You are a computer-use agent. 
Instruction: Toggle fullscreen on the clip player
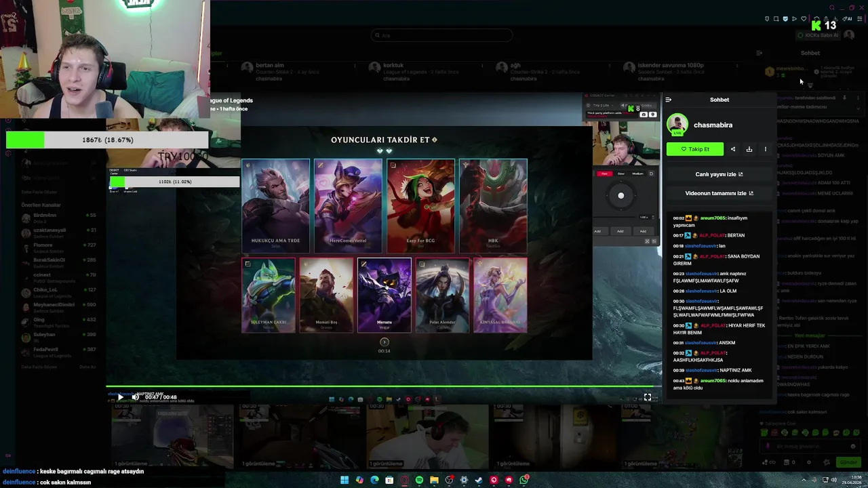coord(648,398)
